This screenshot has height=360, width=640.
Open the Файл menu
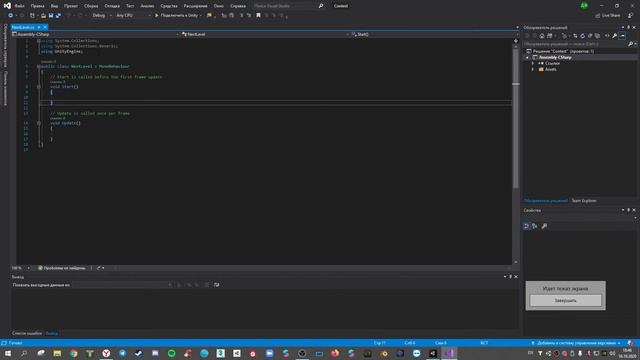[x=19, y=6]
